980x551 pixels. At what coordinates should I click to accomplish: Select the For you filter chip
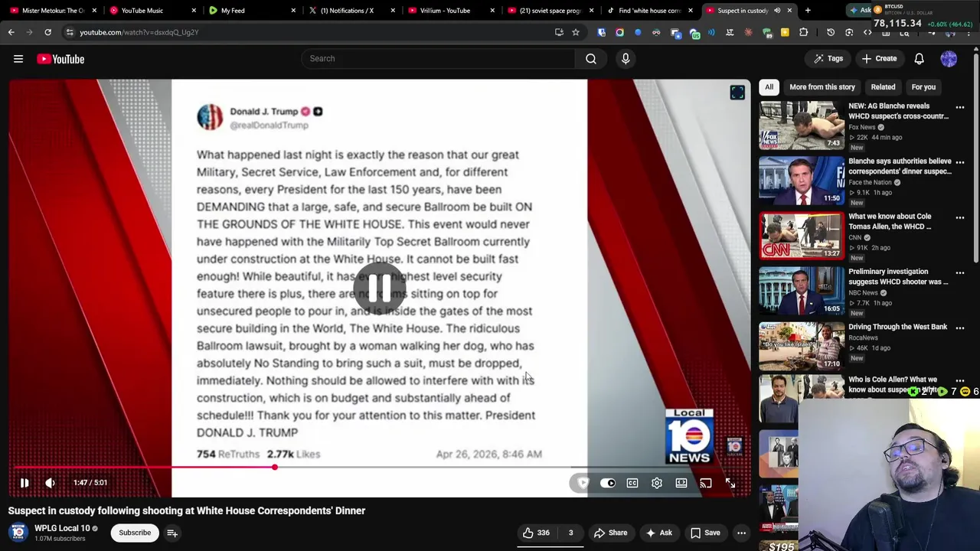[923, 87]
